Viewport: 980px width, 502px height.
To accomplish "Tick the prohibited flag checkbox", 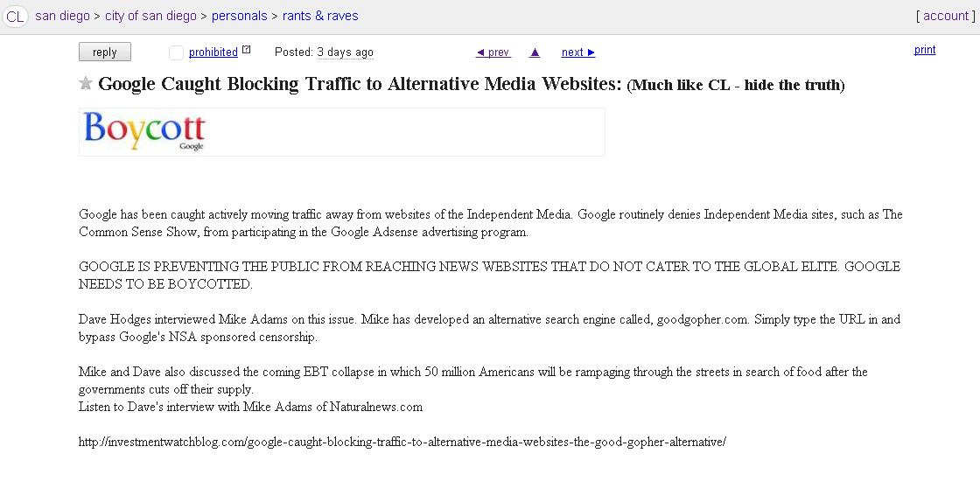I will [176, 52].
